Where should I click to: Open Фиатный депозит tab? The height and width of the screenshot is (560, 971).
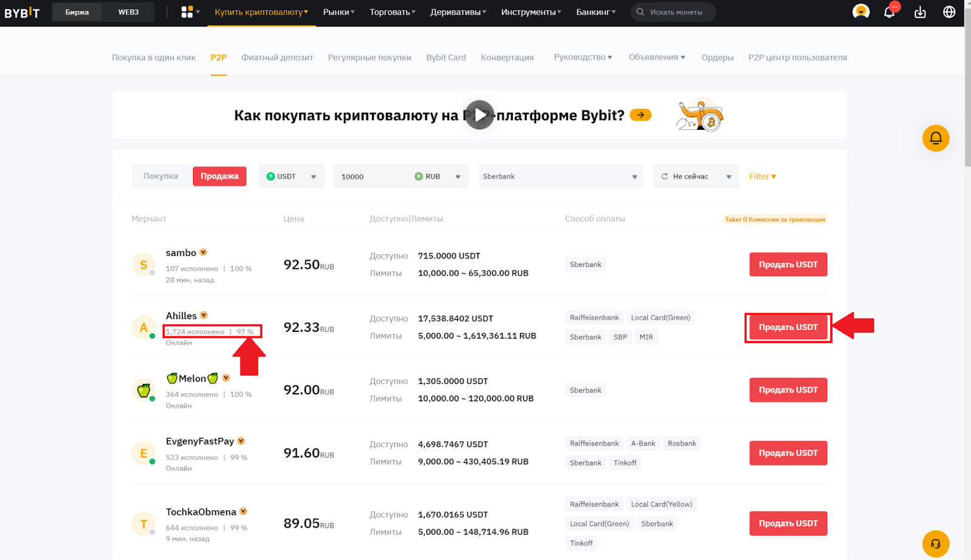click(x=277, y=57)
